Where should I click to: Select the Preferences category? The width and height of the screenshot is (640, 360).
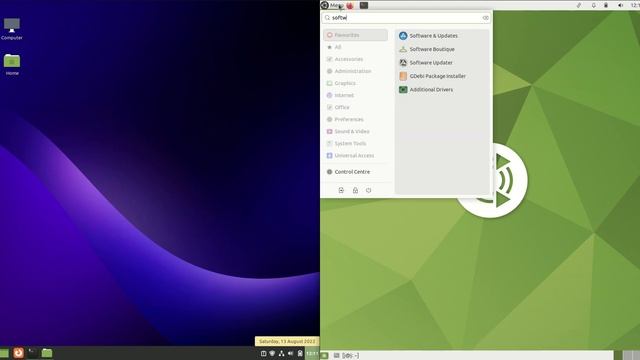pyautogui.click(x=356, y=120)
